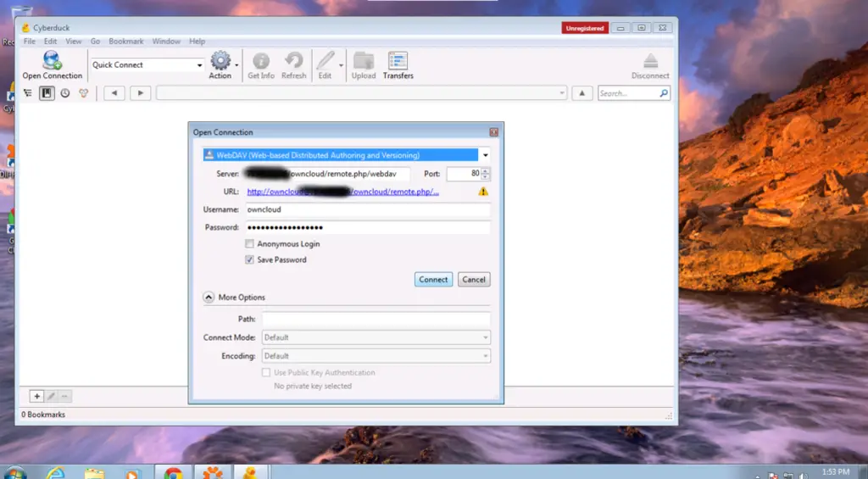868x479 pixels.
Task: Open the Edit menu
Action: (x=50, y=42)
